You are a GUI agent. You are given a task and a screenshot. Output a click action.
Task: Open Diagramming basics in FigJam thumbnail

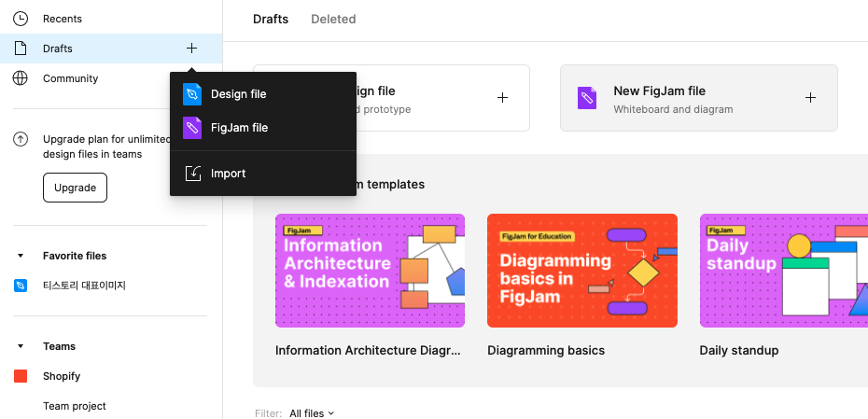click(582, 271)
